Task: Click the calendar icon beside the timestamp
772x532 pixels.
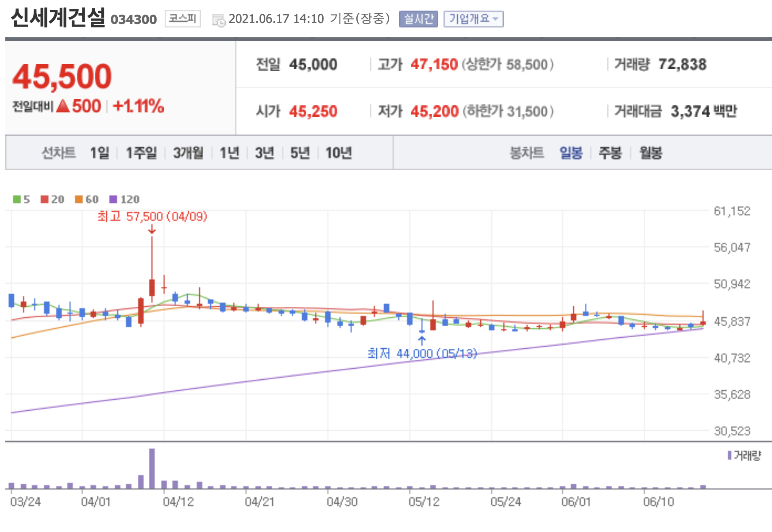Action: click(x=219, y=20)
